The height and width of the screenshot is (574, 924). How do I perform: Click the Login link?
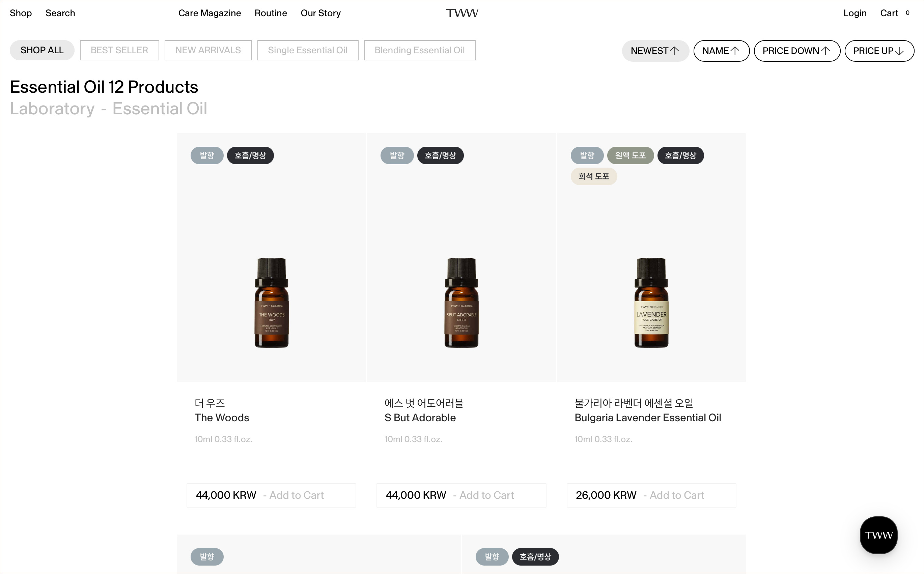coord(855,13)
